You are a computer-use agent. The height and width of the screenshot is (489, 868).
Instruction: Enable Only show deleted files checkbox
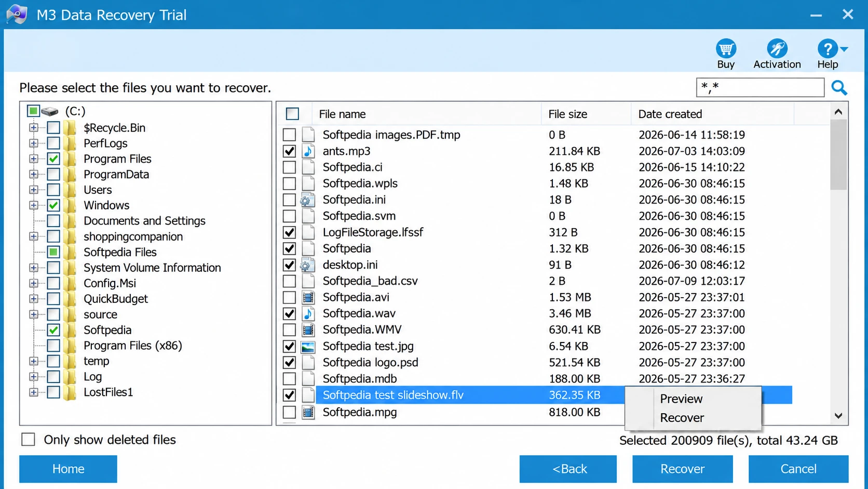pos(28,440)
